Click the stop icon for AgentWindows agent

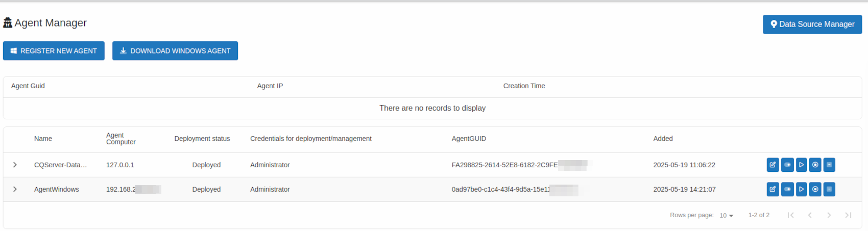tap(815, 189)
